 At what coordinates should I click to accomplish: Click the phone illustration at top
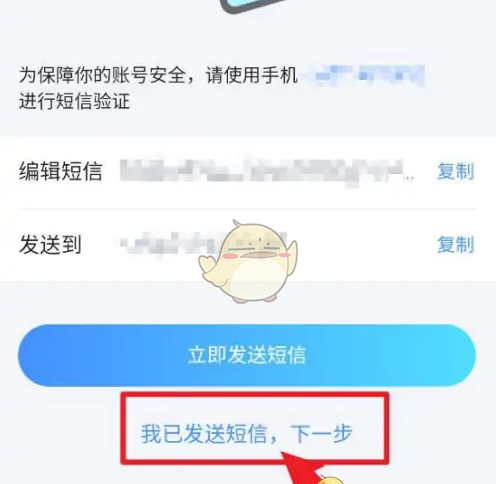tap(253, 6)
